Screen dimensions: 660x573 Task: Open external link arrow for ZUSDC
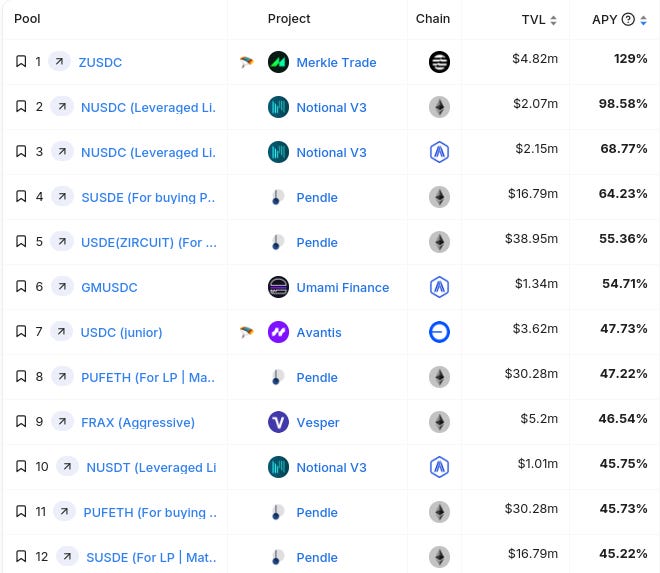(59, 61)
